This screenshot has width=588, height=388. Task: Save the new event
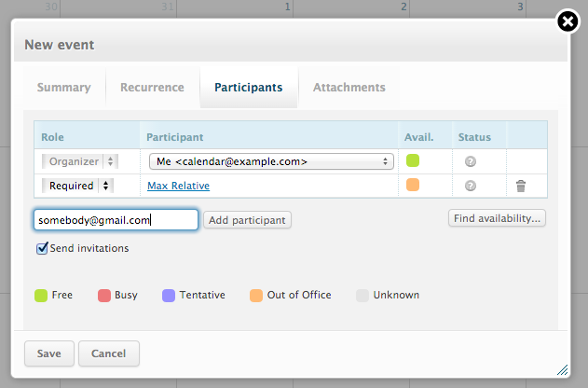pyautogui.click(x=48, y=353)
